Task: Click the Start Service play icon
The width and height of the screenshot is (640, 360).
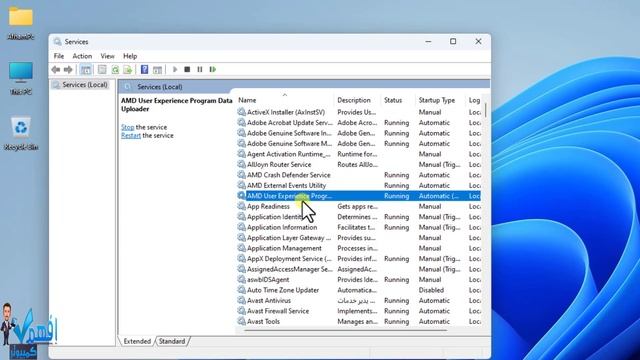Action: (175, 69)
